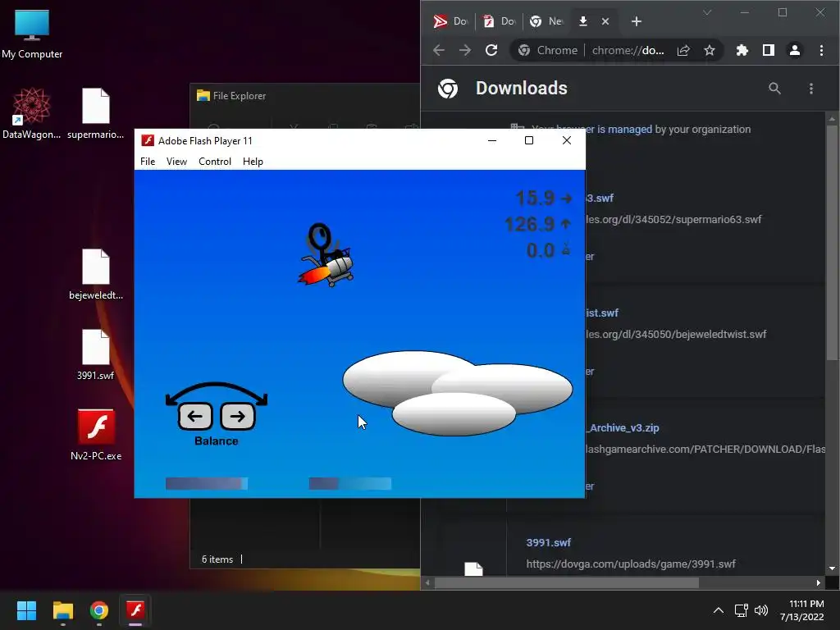
Task: Switch to the second Chrome tab
Action: pos(500,21)
